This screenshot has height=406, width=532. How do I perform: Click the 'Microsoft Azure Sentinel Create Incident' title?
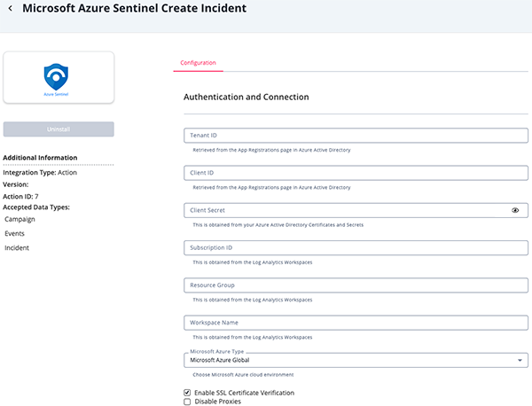(135, 8)
